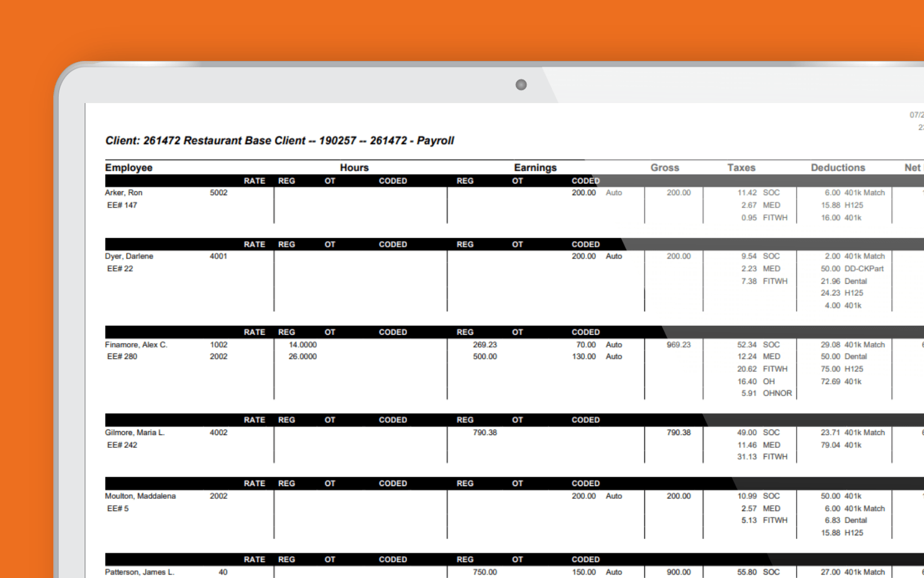The height and width of the screenshot is (578, 924).
Task: Click Finamore's 72.69 401k deduction
Action: [x=841, y=381]
